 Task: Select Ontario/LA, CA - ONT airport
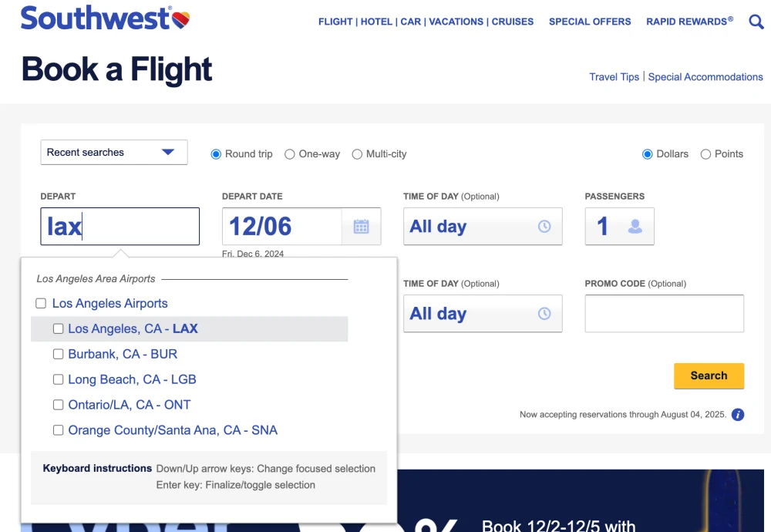click(x=58, y=404)
